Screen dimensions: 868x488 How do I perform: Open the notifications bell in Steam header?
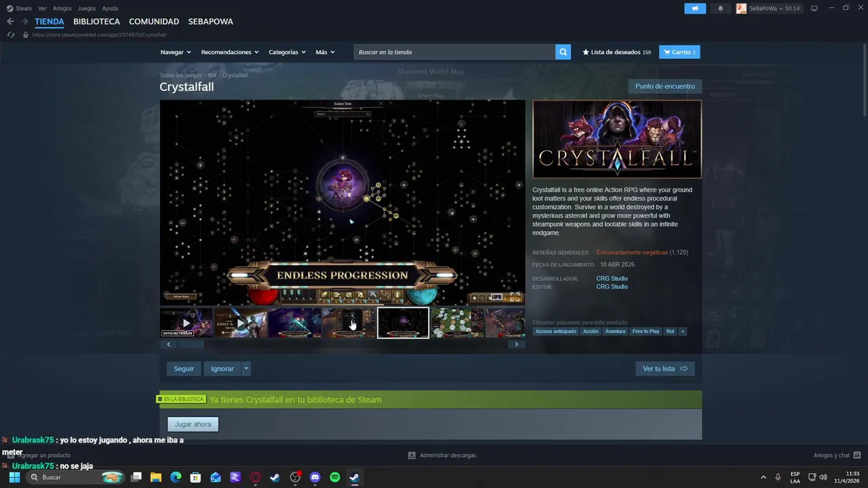tap(720, 8)
